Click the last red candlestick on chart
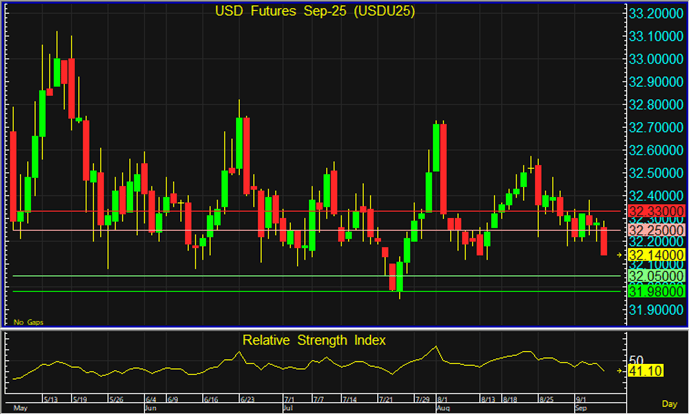Image resolution: width=690 pixels, height=415 pixels. [x=604, y=241]
